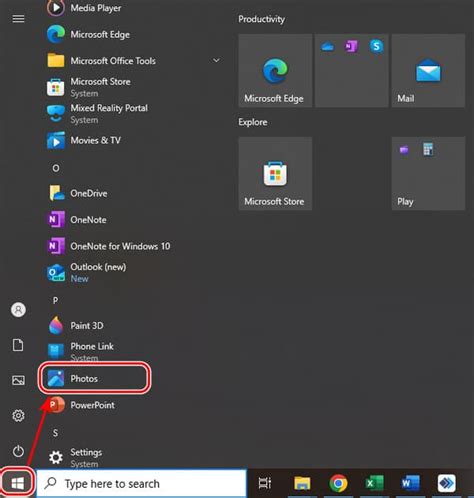The width and height of the screenshot is (474, 498).
Task: Expand the Microsoft Office Tools chevron
Action: (x=216, y=61)
